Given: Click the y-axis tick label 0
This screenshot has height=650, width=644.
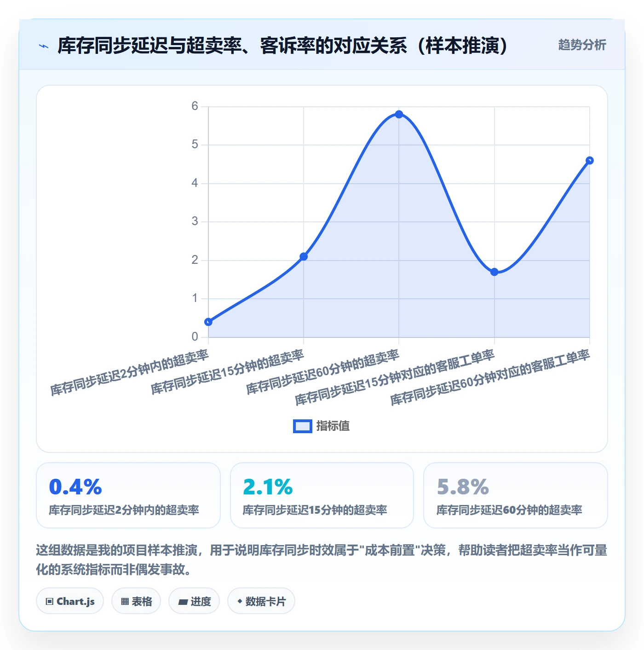Looking at the screenshot, I should tap(195, 337).
